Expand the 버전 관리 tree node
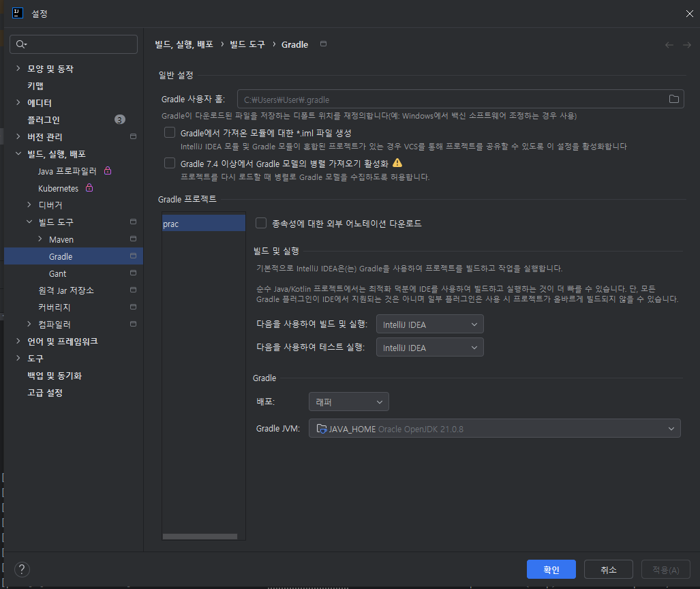This screenshot has height=589, width=700. [18, 136]
